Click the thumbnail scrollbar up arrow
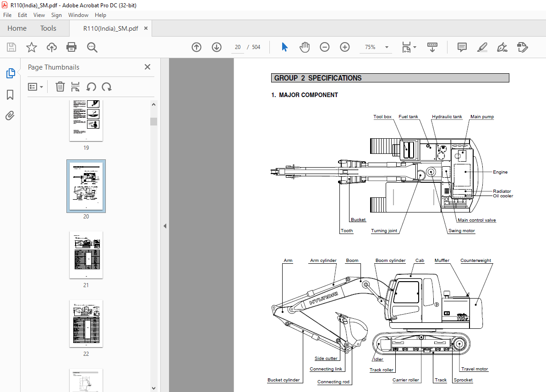This screenshot has width=546, height=392. pos(153,104)
